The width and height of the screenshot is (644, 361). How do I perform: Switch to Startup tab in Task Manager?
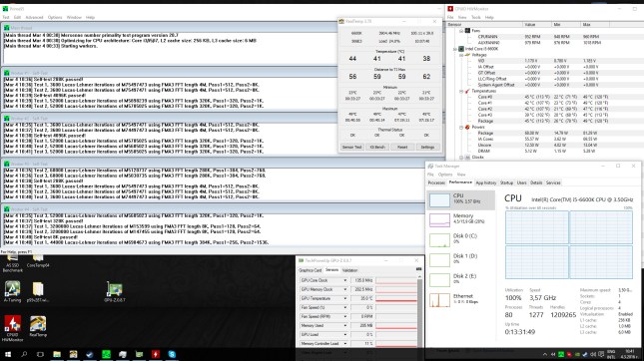[x=506, y=182]
